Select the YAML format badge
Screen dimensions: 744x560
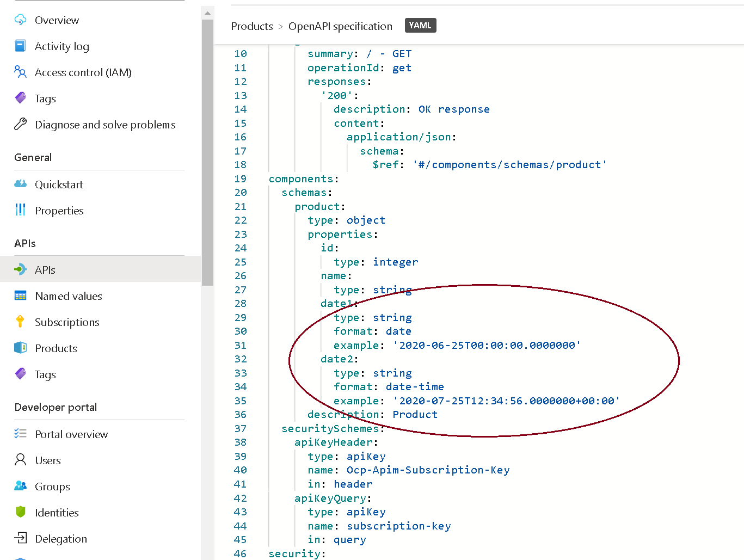(x=420, y=25)
